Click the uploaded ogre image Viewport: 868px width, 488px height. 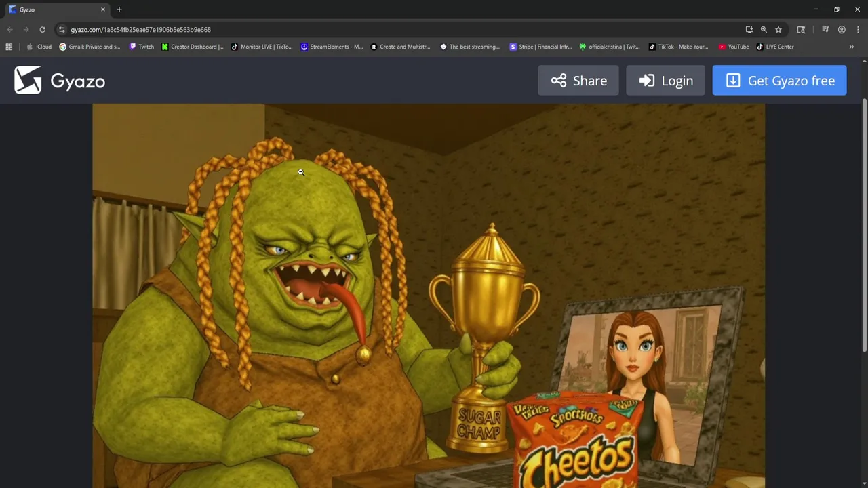429,296
